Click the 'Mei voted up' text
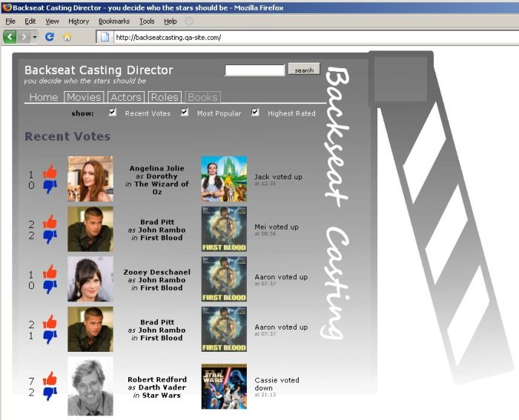This screenshot has height=420, width=519. (x=277, y=227)
